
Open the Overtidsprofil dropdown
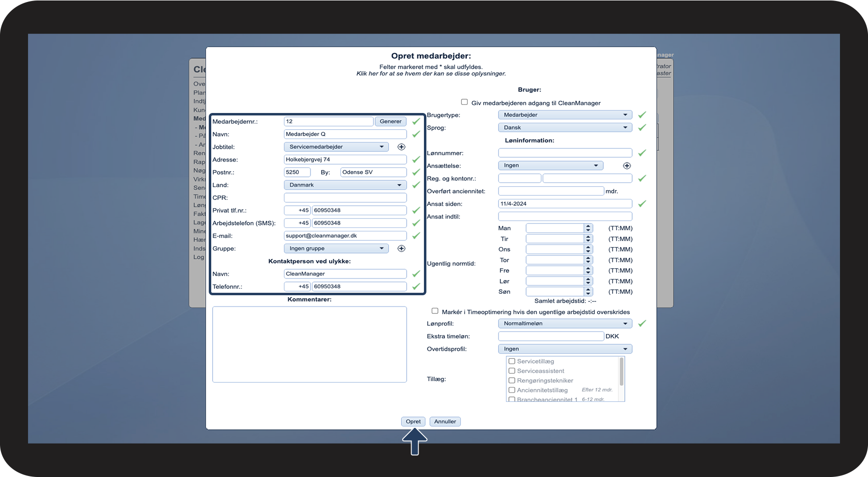[565, 349]
